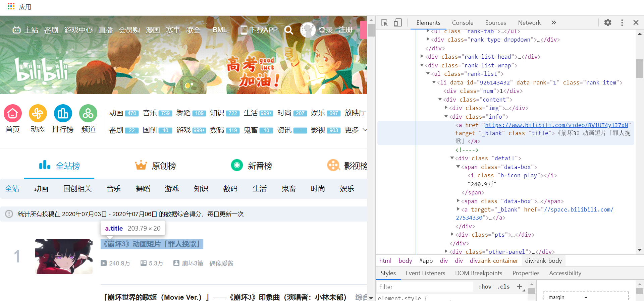
Task: Select the 国创相关 category filter
Action: point(77,189)
